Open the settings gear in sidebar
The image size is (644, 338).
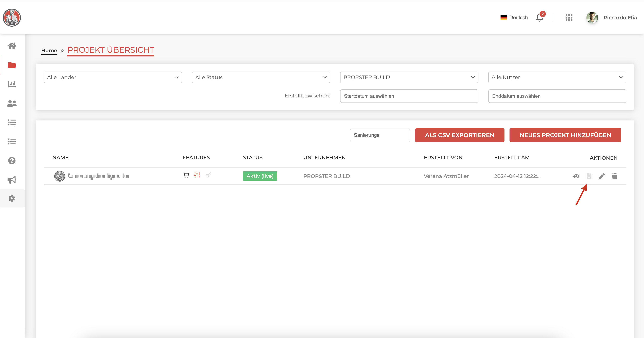(x=12, y=198)
